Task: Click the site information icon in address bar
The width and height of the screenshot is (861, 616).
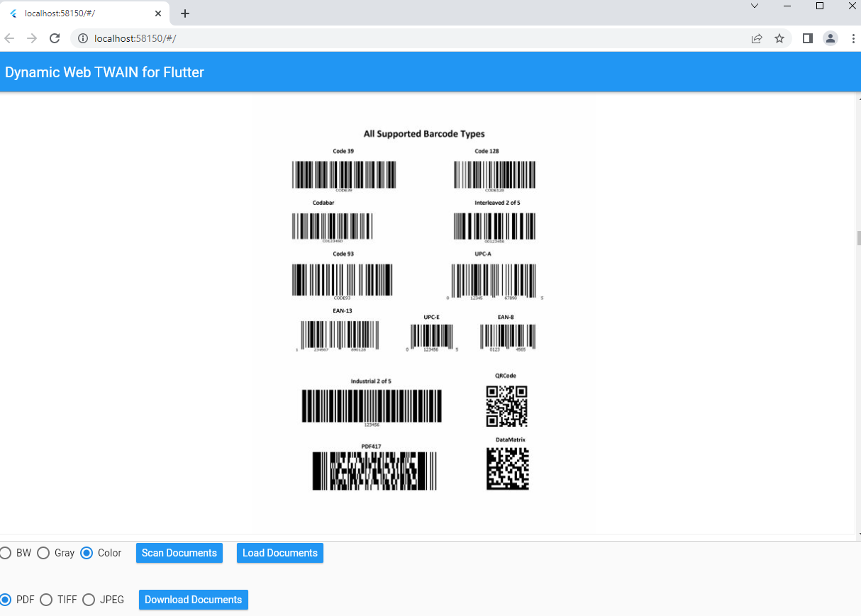Action: [x=82, y=38]
